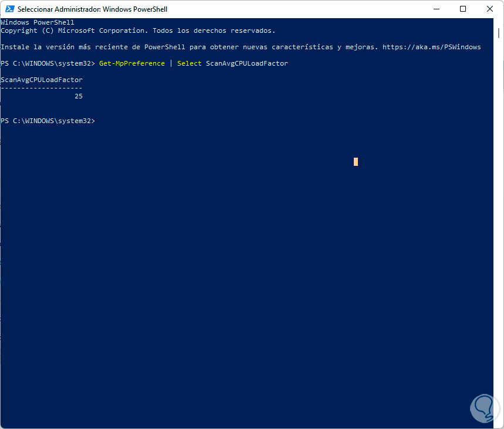Minimize the PowerShell window
Screen dimensions: 504x429
pos(436,9)
